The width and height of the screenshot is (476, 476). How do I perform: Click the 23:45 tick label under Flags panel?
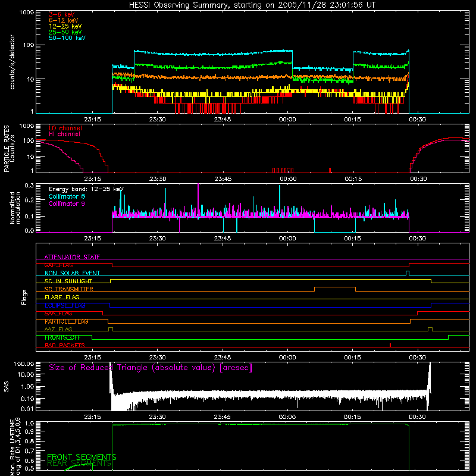[222, 358]
